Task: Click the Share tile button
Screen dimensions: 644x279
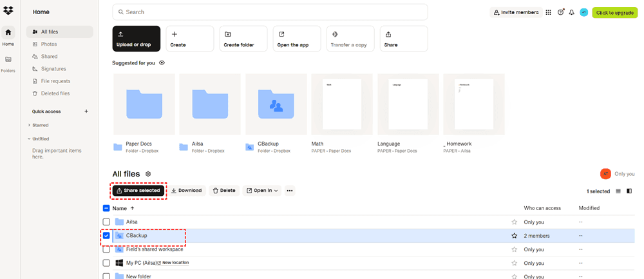Action: (404, 39)
